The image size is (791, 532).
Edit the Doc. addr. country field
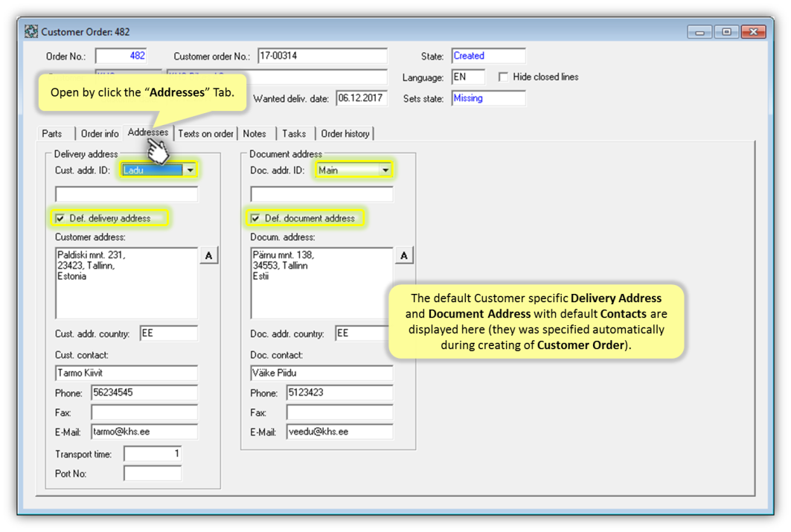[362, 333]
